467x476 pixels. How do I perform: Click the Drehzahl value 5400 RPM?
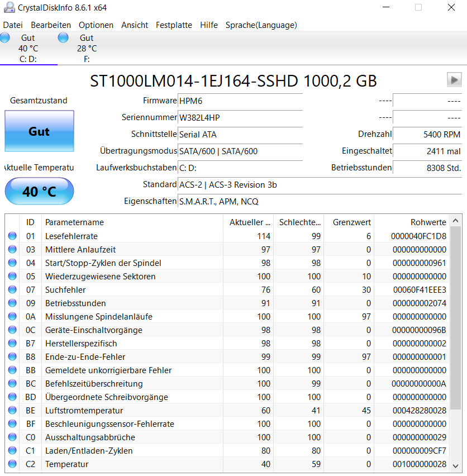pos(427,134)
